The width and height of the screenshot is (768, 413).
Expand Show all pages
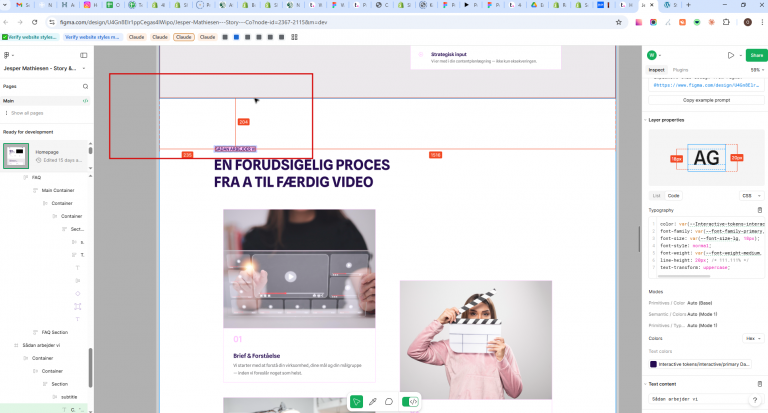(27, 113)
